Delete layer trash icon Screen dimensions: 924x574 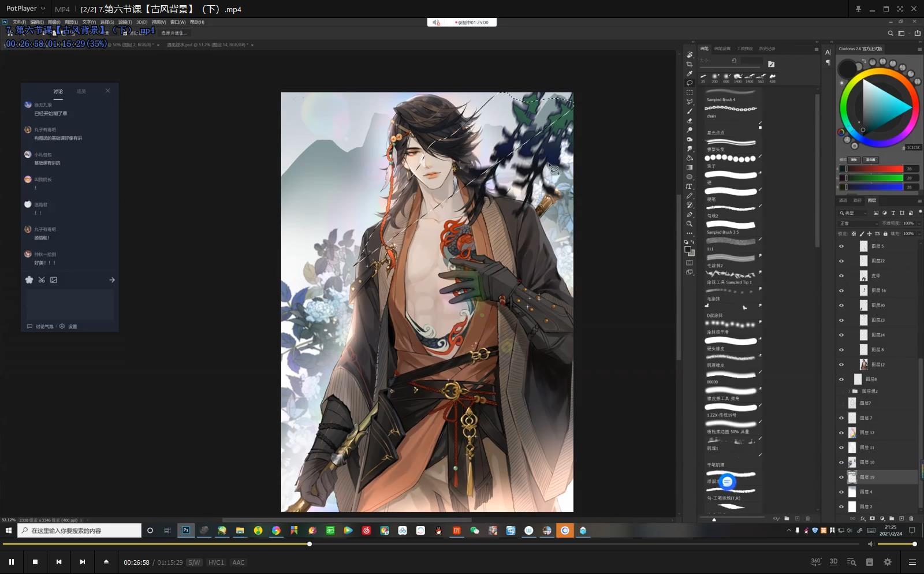click(x=911, y=519)
